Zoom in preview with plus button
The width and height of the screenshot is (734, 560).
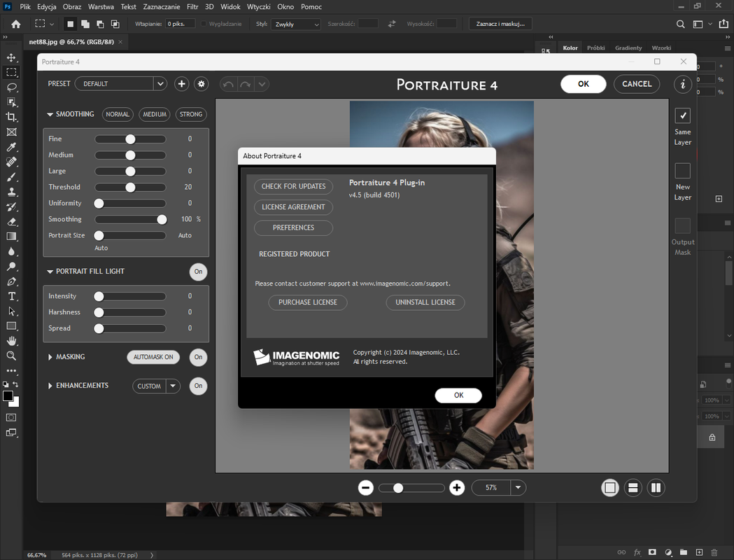pyautogui.click(x=457, y=488)
